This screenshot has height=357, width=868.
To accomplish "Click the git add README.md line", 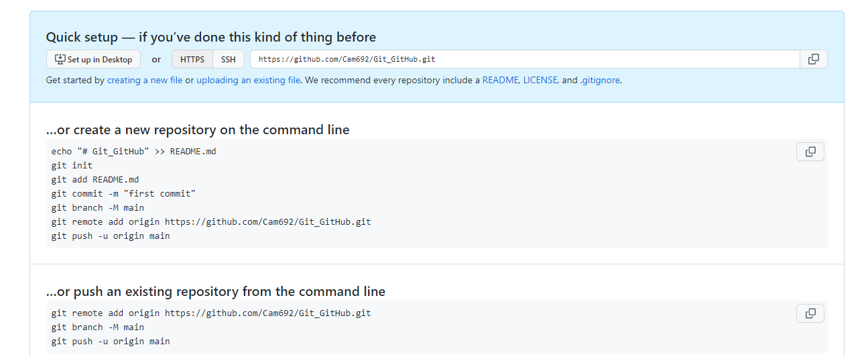I will point(95,179).
